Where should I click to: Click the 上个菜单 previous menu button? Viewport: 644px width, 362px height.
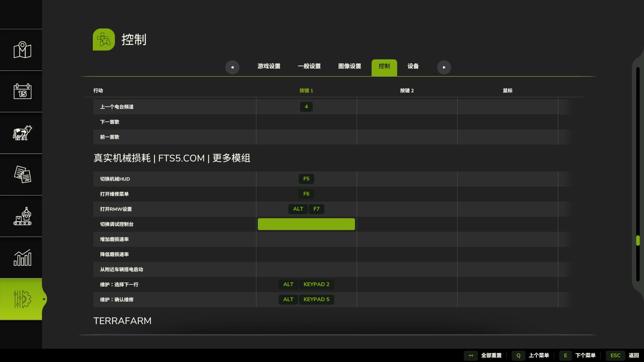coord(539,355)
